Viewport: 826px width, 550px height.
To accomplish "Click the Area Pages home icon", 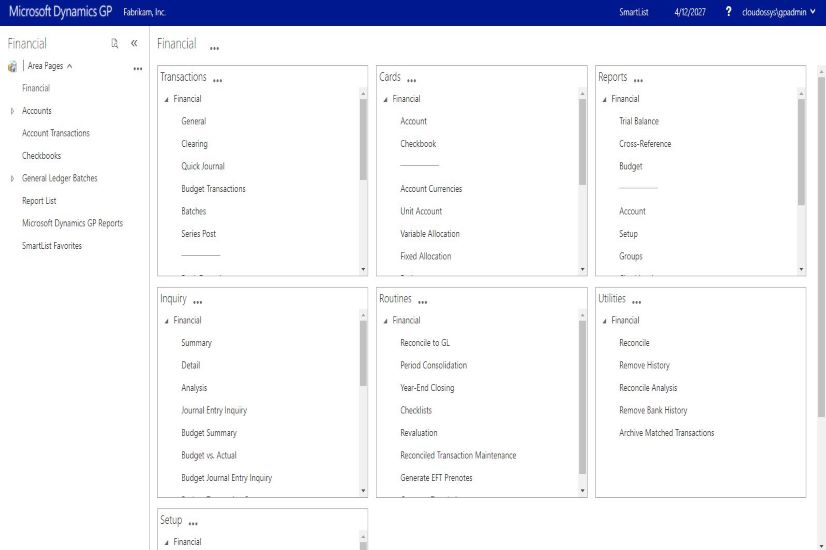I will point(12,66).
